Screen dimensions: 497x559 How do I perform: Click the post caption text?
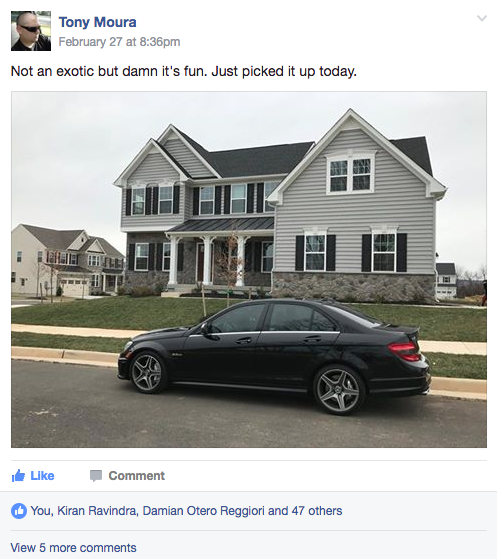point(184,71)
